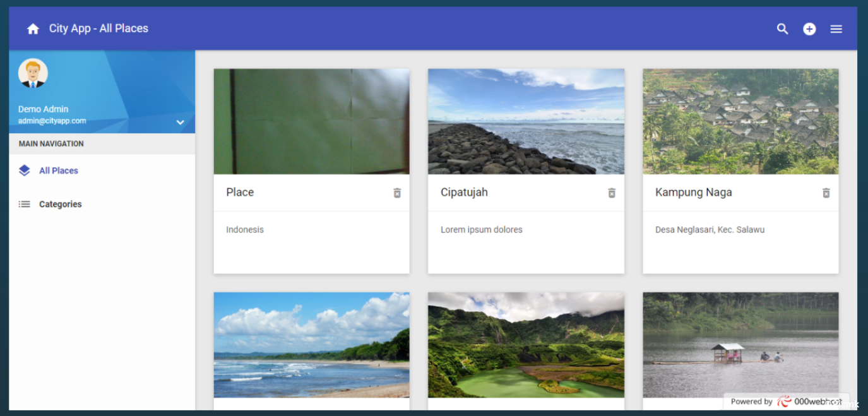
Task: Click the Powered by 000webhost badge
Action: 786,401
